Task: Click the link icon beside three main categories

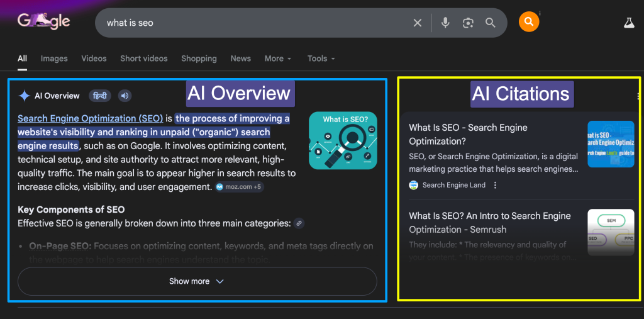Action: tap(299, 223)
